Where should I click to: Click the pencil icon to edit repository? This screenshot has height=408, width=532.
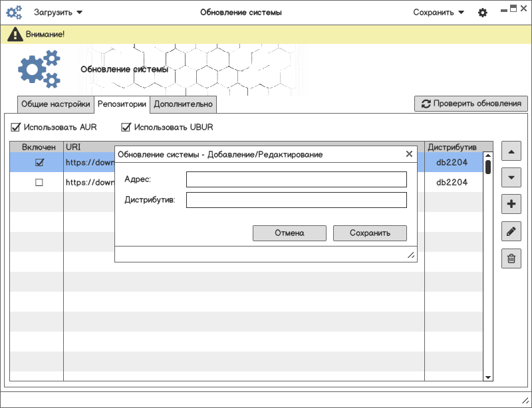511,231
